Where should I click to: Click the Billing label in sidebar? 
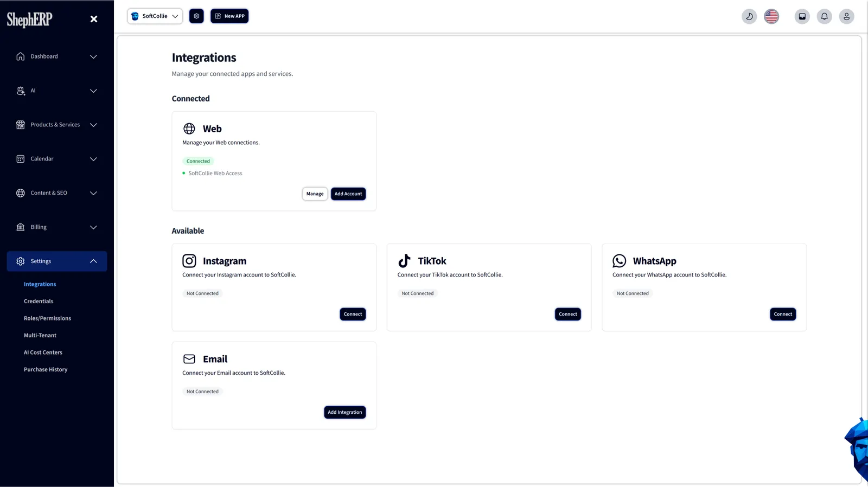39,227
